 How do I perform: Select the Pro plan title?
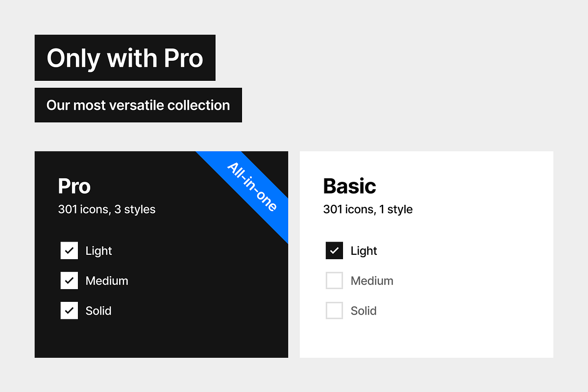(x=74, y=186)
